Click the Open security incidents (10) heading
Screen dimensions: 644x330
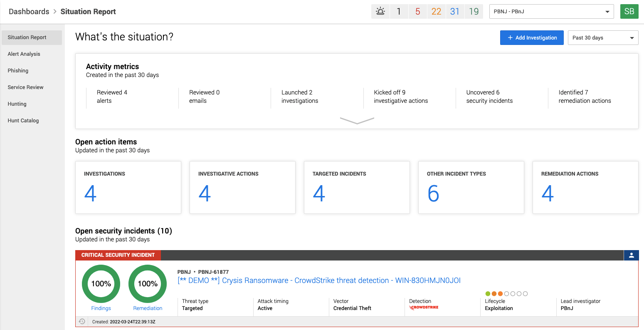click(123, 231)
